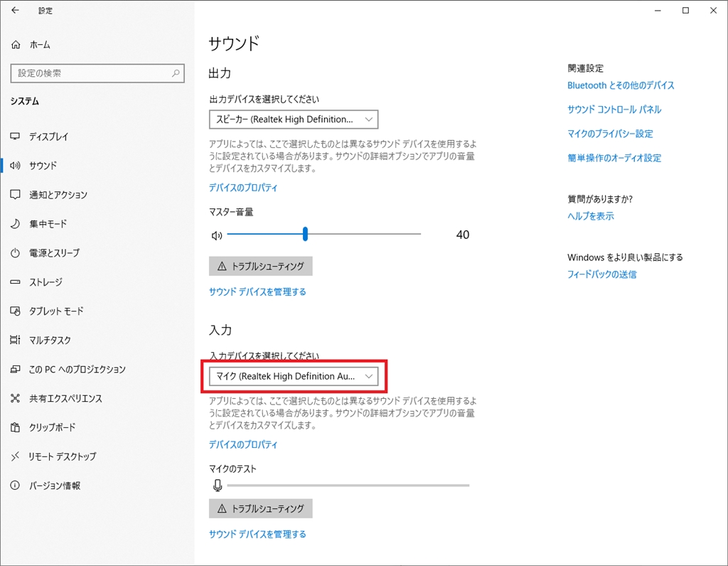Select Multitasking (マルチタスク) in the sidebar
728x566 pixels.
pyautogui.click(x=50, y=341)
